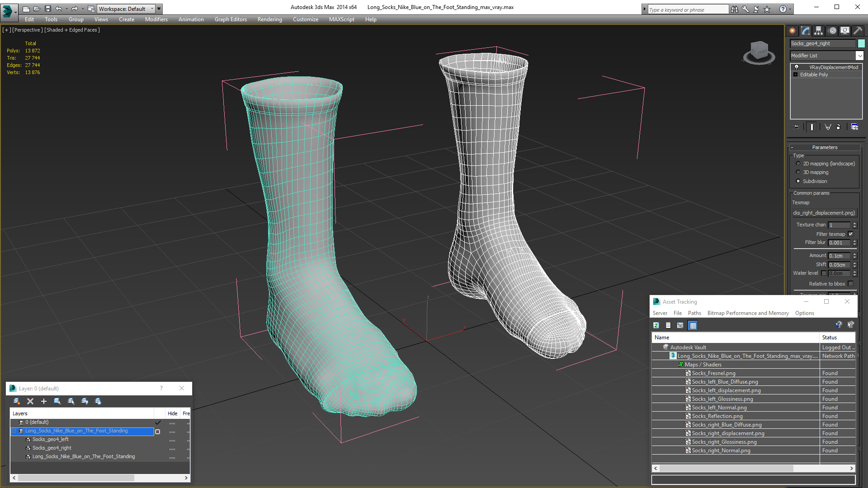This screenshot has height=488, width=868.
Task: Click the Undo arrow icon
Action: tap(59, 9)
